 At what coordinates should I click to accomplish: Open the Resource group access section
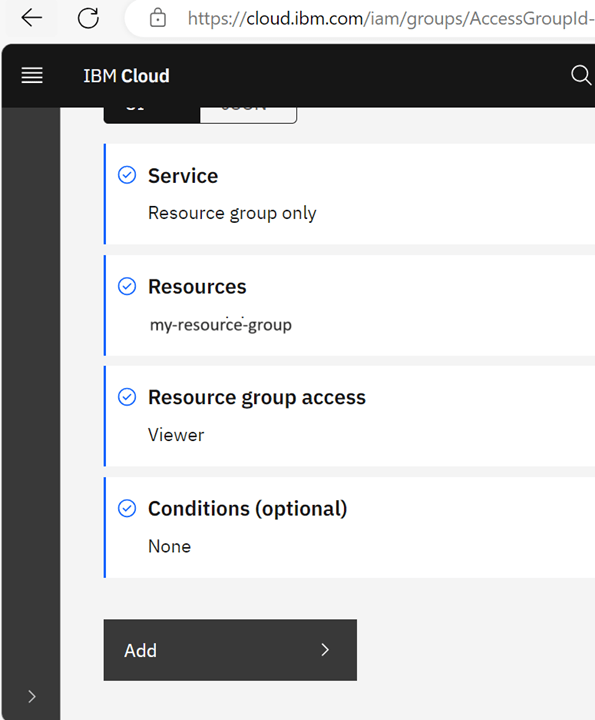click(x=257, y=398)
